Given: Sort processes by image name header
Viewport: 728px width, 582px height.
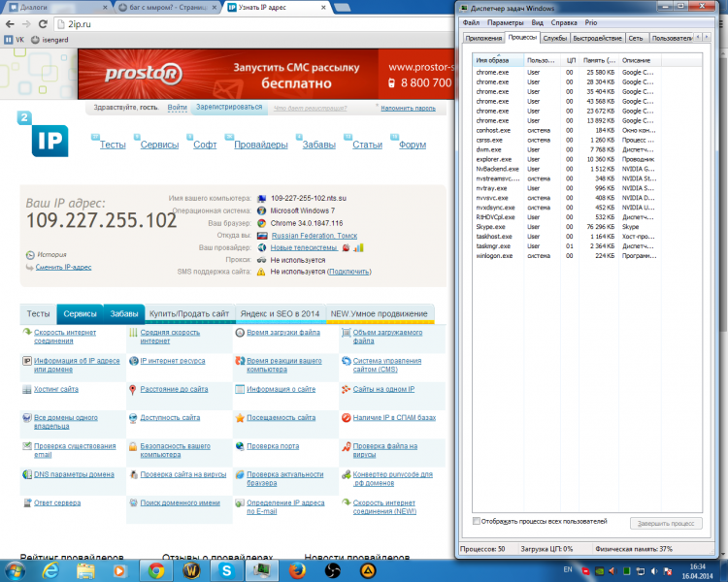Looking at the screenshot, I should coord(498,60).
